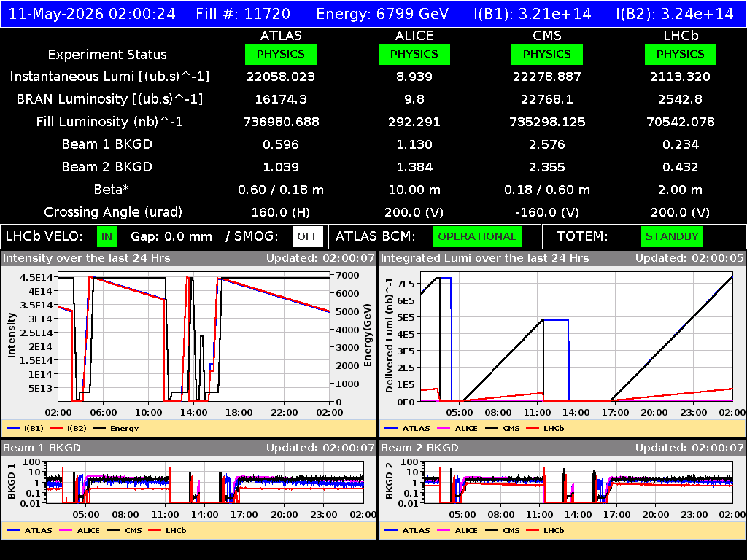Click the ATLAS BCM OPERATIONAL indicator
The image size is (747, 560).
[x=477, y=237]
